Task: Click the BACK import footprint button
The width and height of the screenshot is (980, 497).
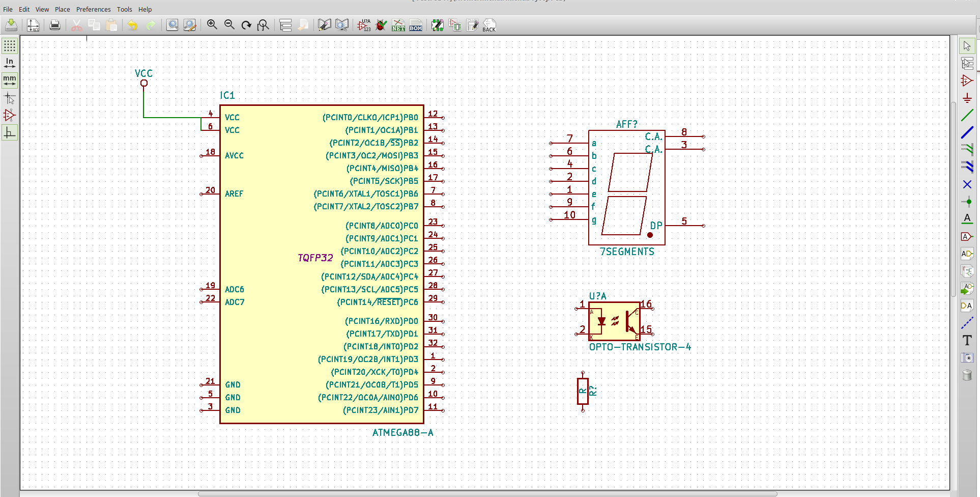Action: (x=489, y=25)
